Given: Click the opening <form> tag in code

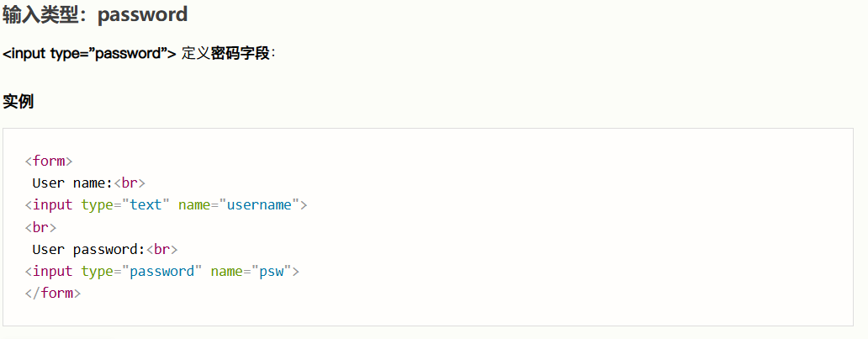Looking at the screenshot, I should coord(49,161).
